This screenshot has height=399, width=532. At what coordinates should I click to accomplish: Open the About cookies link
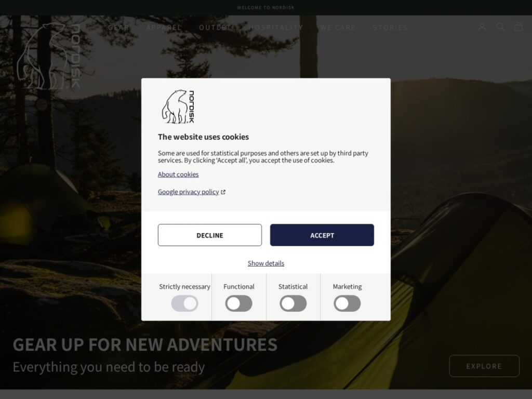coord(178,175)
